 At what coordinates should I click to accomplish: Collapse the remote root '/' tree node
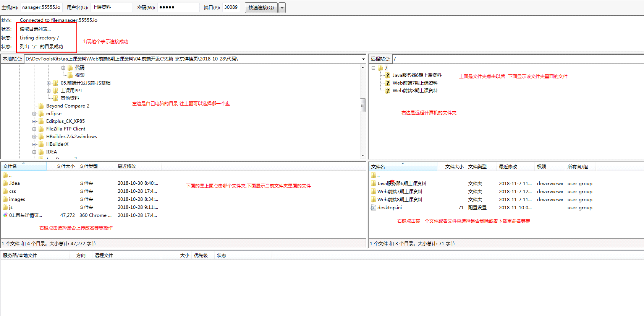tap(374, 68)
